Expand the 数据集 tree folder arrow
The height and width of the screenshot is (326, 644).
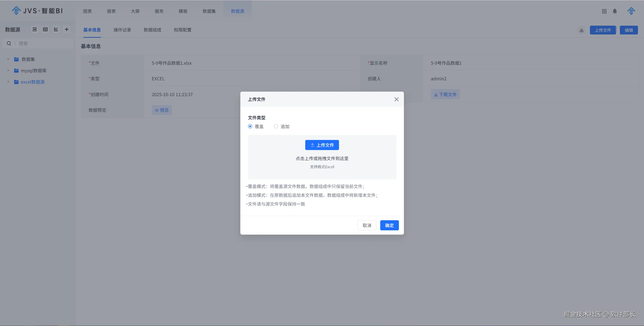coord(8,59)
